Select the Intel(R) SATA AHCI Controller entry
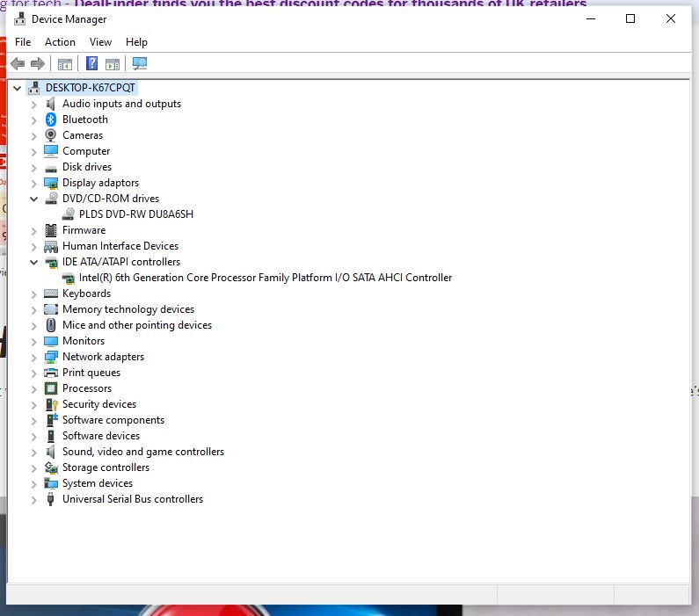 [266, 278]
